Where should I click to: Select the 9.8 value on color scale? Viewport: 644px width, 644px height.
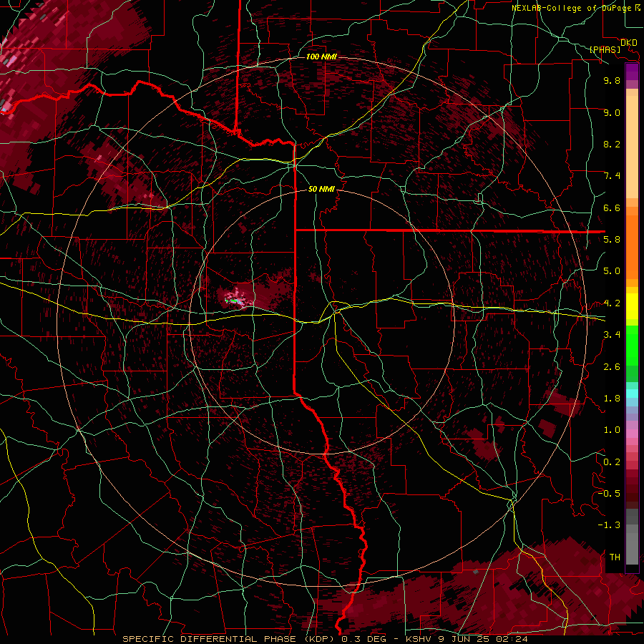click(x=612, y=81)
